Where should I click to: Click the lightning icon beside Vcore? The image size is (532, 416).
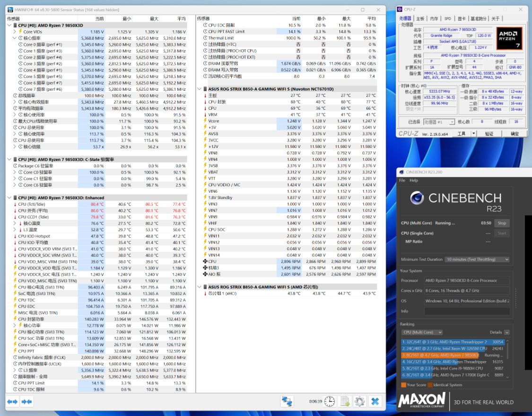[x=205, y=121]
